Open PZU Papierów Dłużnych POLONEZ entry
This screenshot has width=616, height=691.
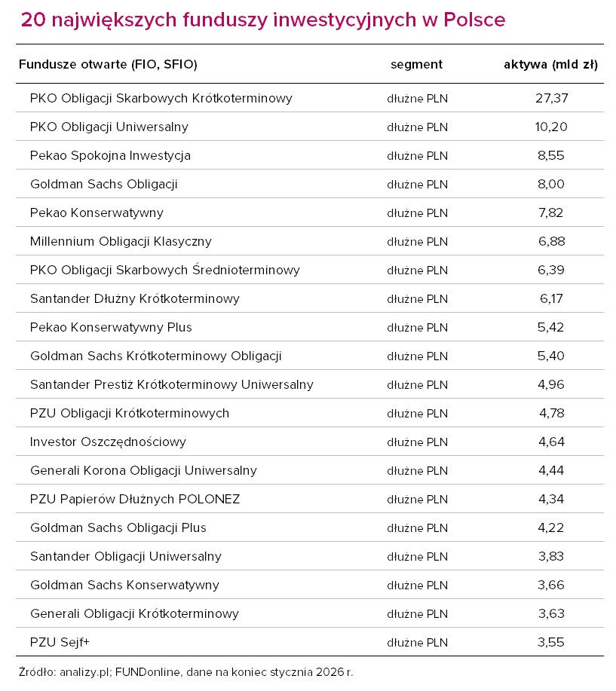(135, 499)
